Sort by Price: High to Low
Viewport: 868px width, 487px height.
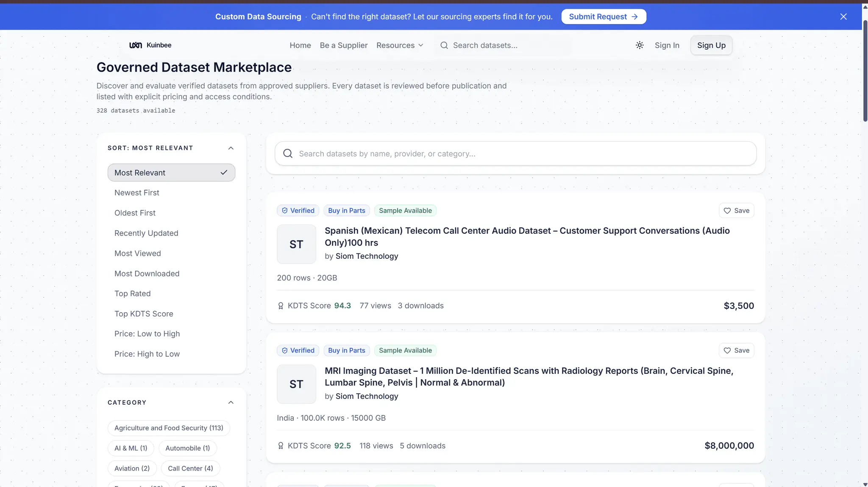pyautogui.click(x=171, y=354)
